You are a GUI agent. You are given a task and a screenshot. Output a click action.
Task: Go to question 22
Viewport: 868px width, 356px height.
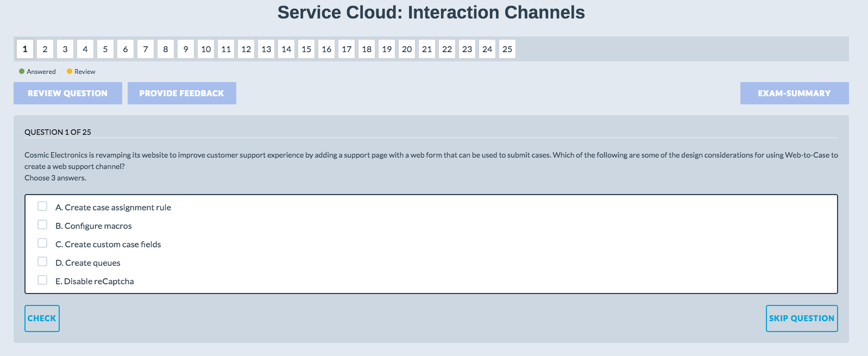click(447, 49)
